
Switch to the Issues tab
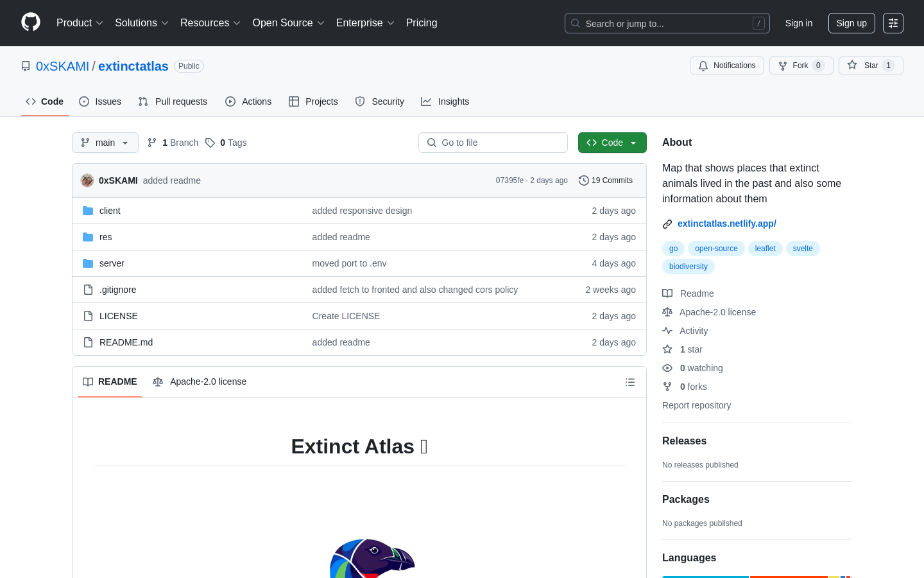coord(100,101)
